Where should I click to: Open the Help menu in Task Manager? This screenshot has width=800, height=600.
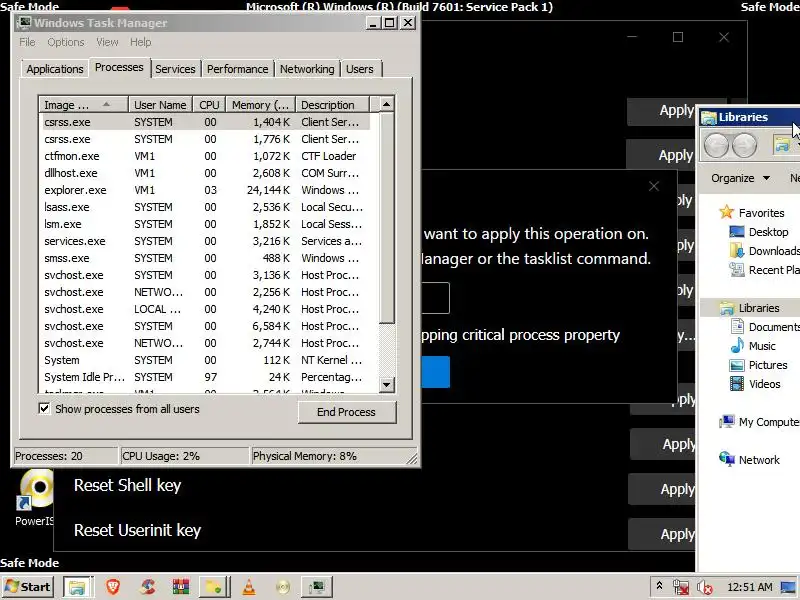click(140, 42)
